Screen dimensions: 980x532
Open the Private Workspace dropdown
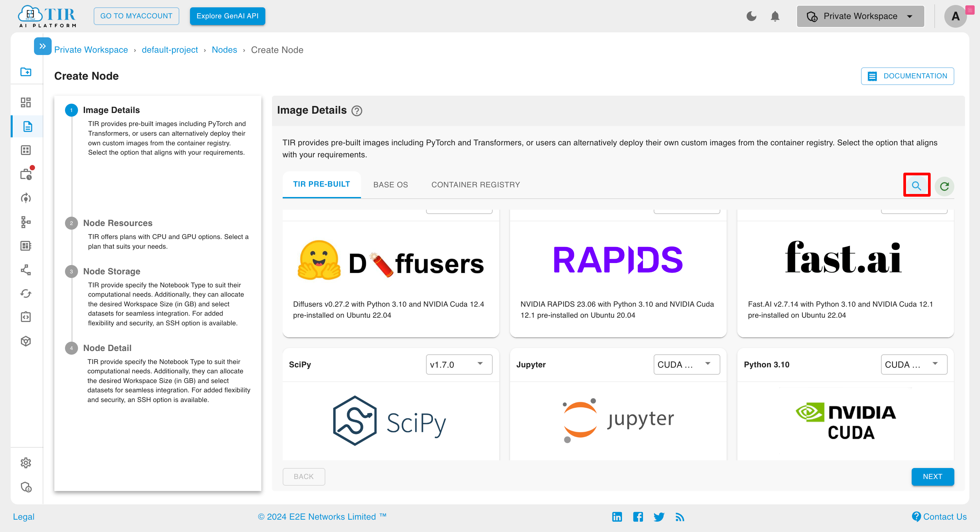(860, 16)
